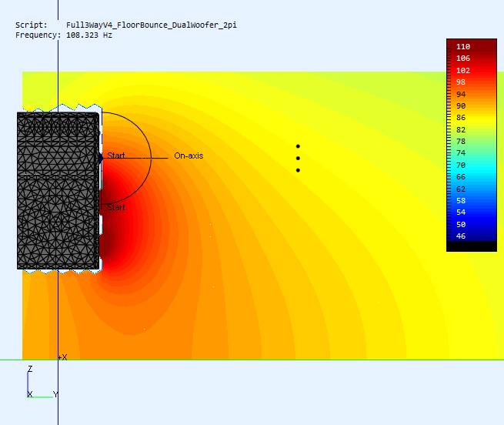Click the 46 value on color scale
This screenshot has width=504, height=425.
tap(461, 236)
